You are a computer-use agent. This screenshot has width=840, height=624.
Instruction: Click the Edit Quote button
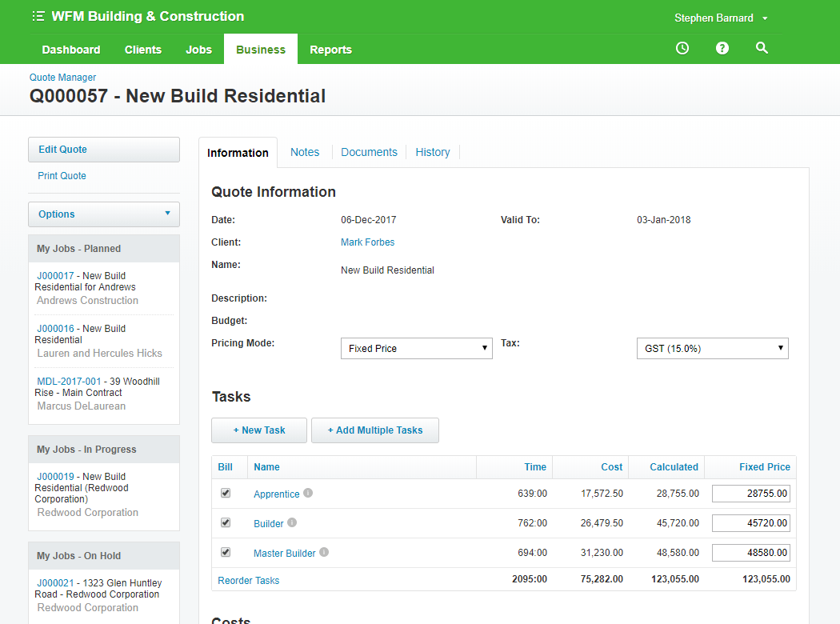[104, 150]
